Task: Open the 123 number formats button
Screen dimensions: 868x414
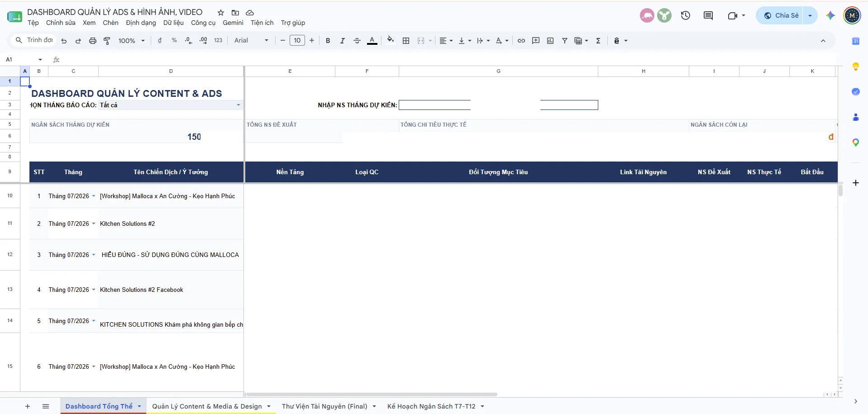Action: pyautogui.click(x=218, y=41)
